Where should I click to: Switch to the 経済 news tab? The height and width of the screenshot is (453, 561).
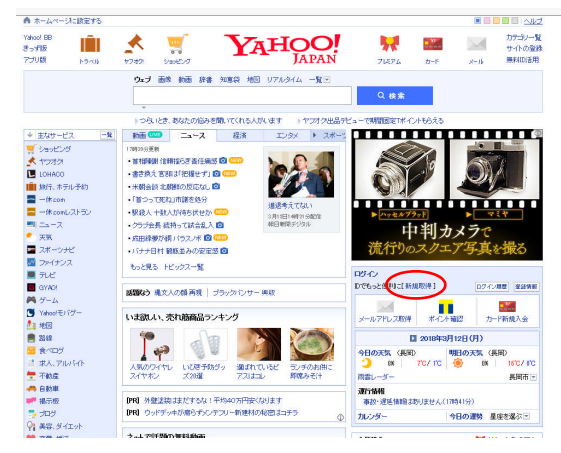click(240, 135)
